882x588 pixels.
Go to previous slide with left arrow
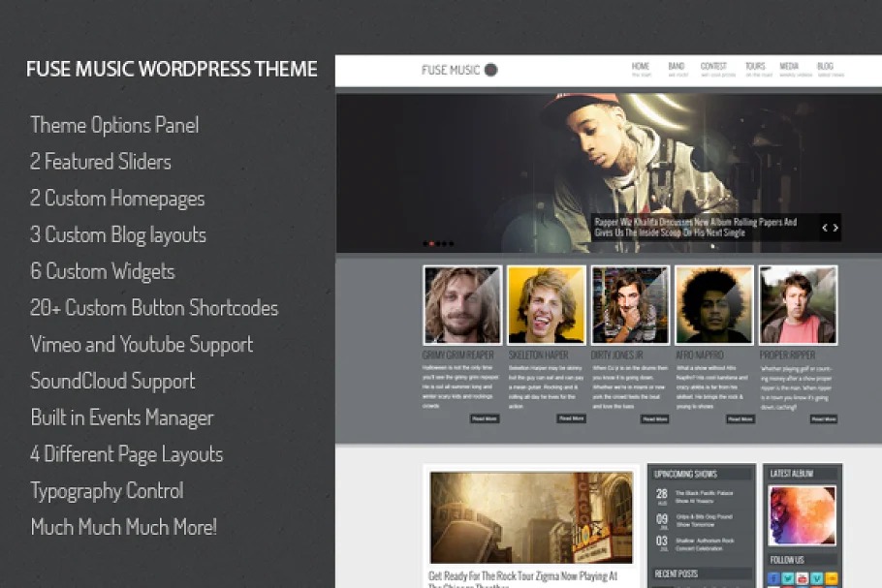[825, 229]
